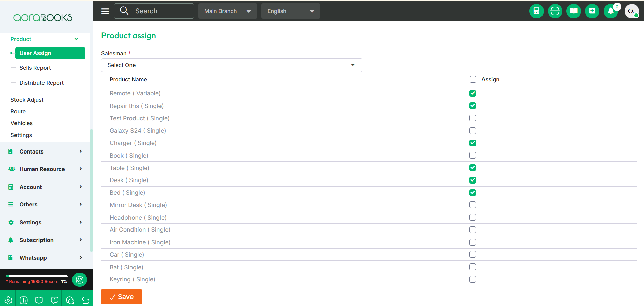Open the bar chart icon in bottom bar
The width and height of the screenshot is (644, 306).
(24, 300)
